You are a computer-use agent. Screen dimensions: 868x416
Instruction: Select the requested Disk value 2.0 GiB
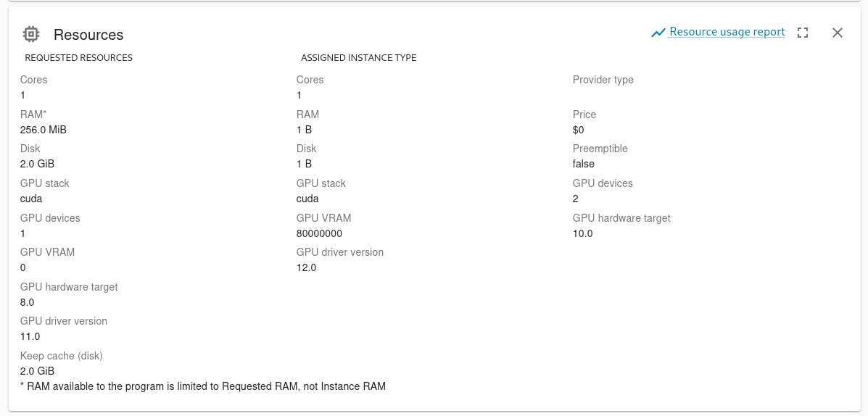tap(37, 165)
